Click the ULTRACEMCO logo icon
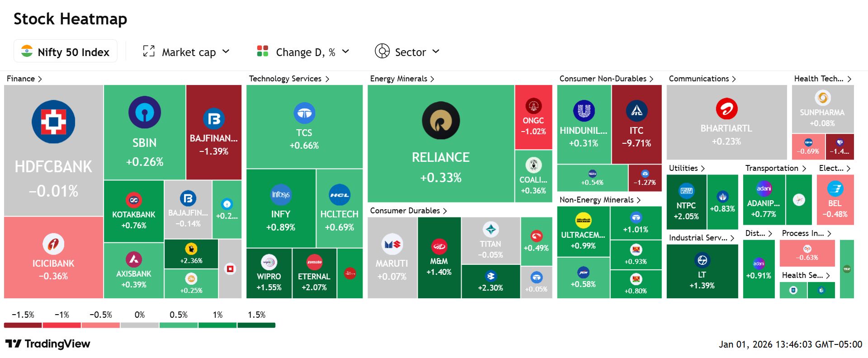This screenshot has height=358, width=868. point(583,221)
